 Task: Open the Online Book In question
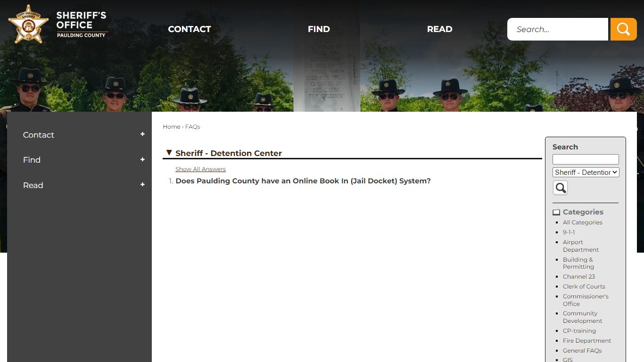(x=303, y=181)
